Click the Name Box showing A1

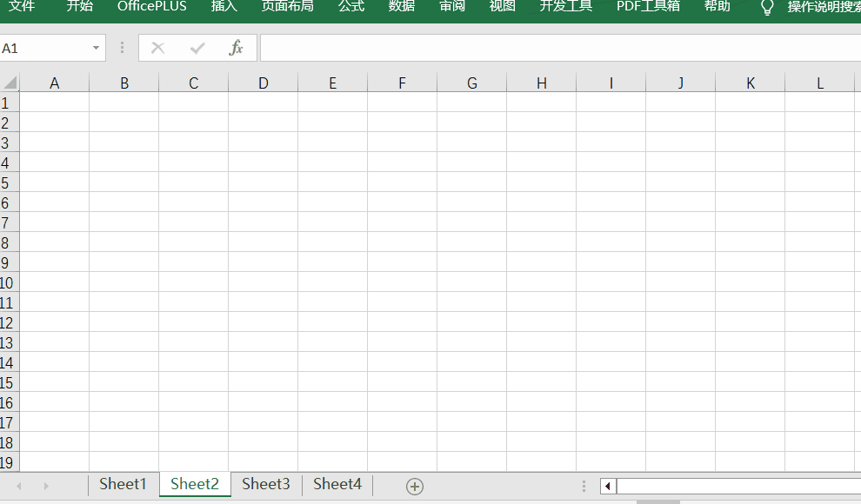(x=44, y=49)
